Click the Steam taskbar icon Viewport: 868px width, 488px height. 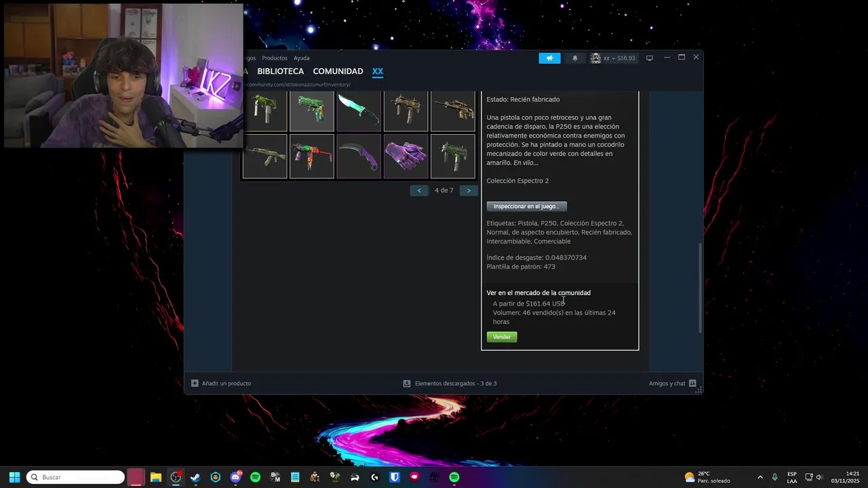click(x=195, y=477)
